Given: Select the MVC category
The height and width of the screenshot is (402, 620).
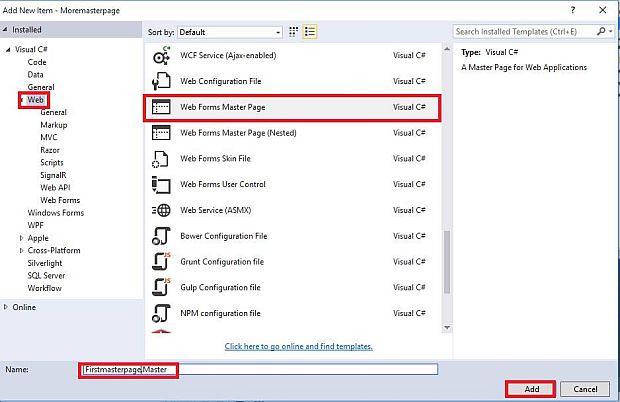Looking at the screenshot, I should click(49, 138).
